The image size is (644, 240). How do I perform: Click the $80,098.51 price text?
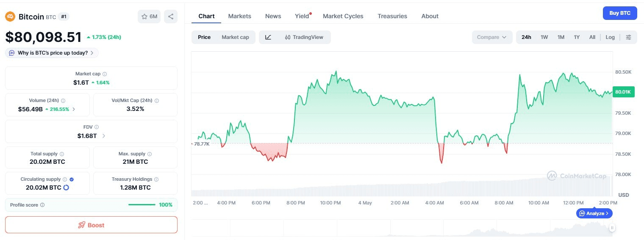[x=43, y=37]
